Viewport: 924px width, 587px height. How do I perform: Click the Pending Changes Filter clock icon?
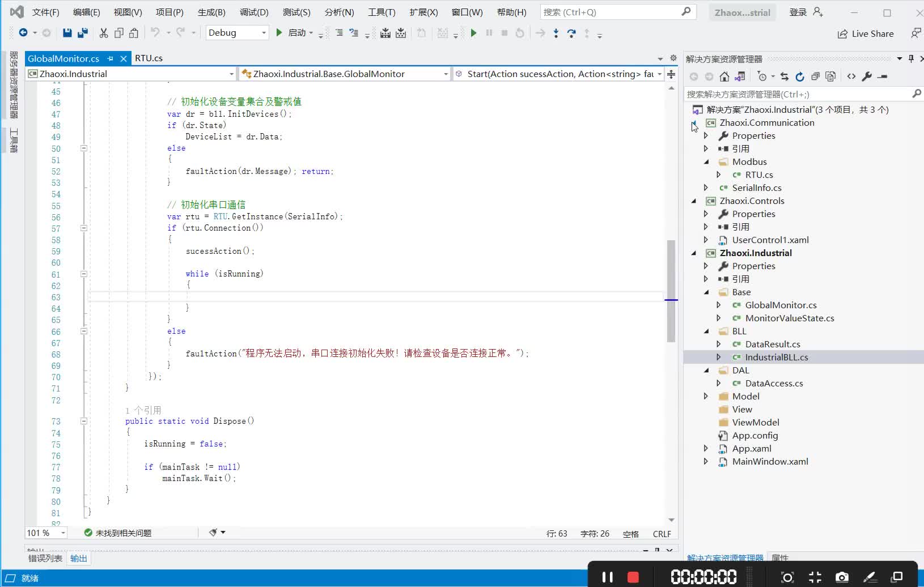(x=762, y=76)
